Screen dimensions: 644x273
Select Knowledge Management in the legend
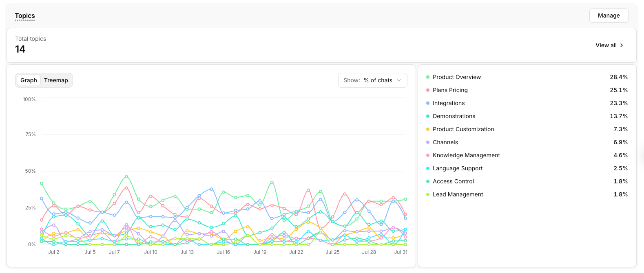pos(466,155)
